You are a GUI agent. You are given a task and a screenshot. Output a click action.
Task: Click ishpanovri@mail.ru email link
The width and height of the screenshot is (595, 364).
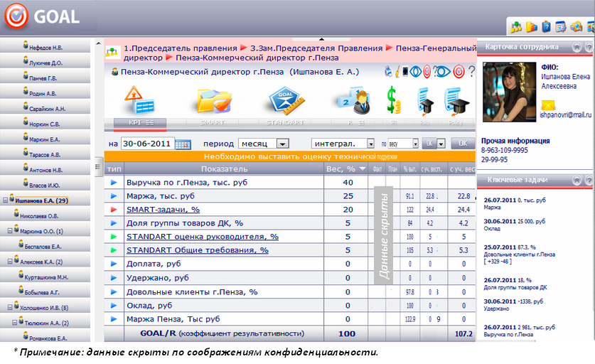click(x=566, y=115)
